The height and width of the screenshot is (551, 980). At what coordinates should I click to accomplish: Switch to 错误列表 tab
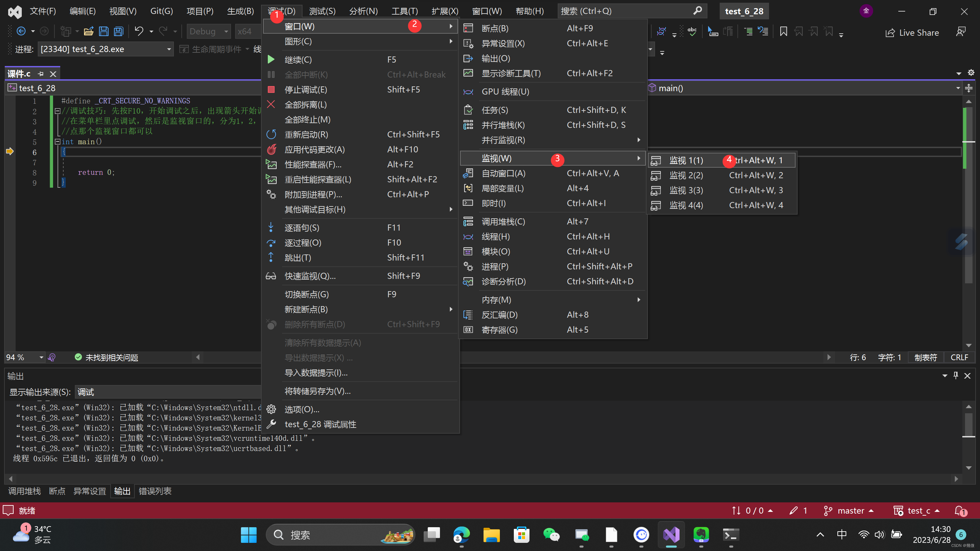[x=155, y=491]
